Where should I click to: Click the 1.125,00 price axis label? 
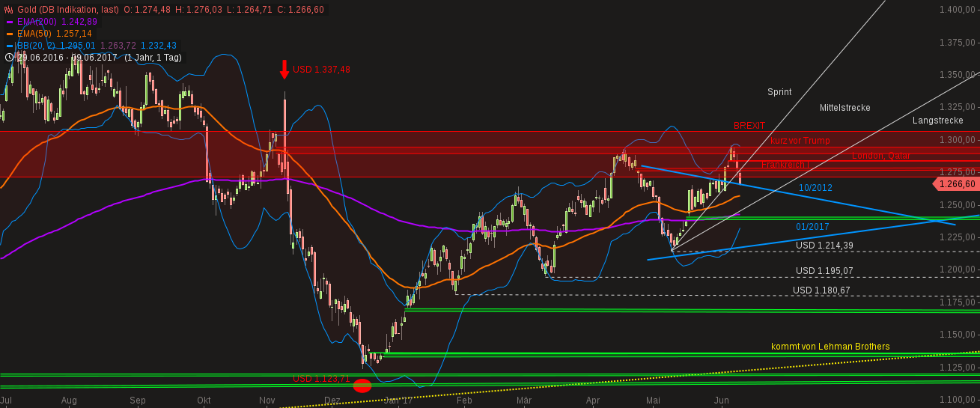tap(959, 368)
